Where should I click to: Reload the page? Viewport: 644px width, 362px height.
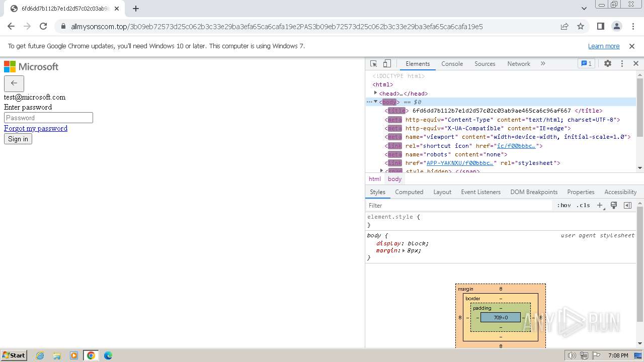pos(43,26)
